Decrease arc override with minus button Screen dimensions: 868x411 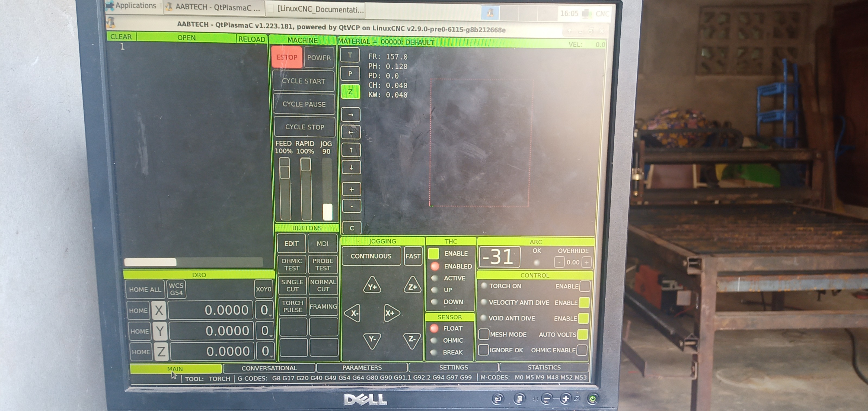coord(559,262)
